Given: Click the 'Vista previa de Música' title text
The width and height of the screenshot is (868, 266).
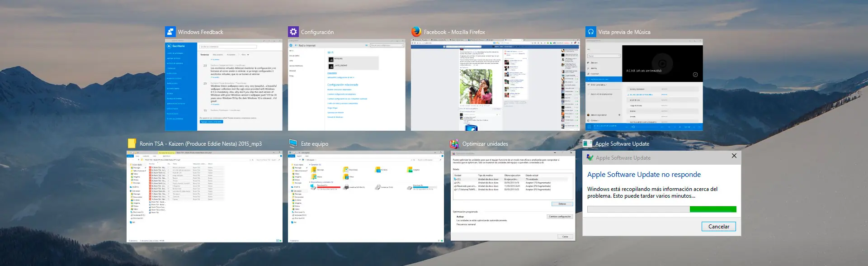Looking at the screenshot, I should click(x=624, y=32).
